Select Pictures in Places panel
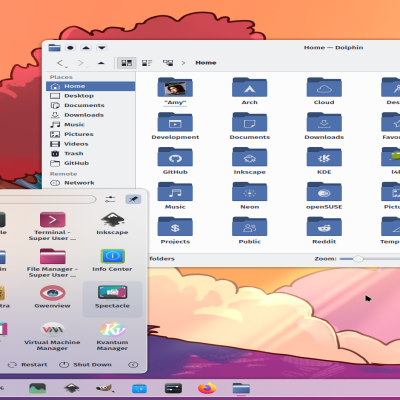Screen dimensions: 400x400 tap(90, 134)
